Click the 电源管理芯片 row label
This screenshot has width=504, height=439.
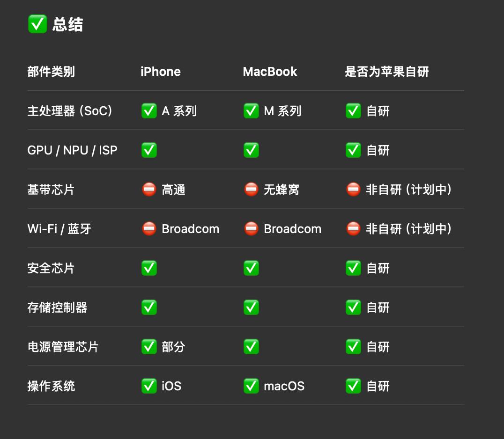(x=63, y=347)
